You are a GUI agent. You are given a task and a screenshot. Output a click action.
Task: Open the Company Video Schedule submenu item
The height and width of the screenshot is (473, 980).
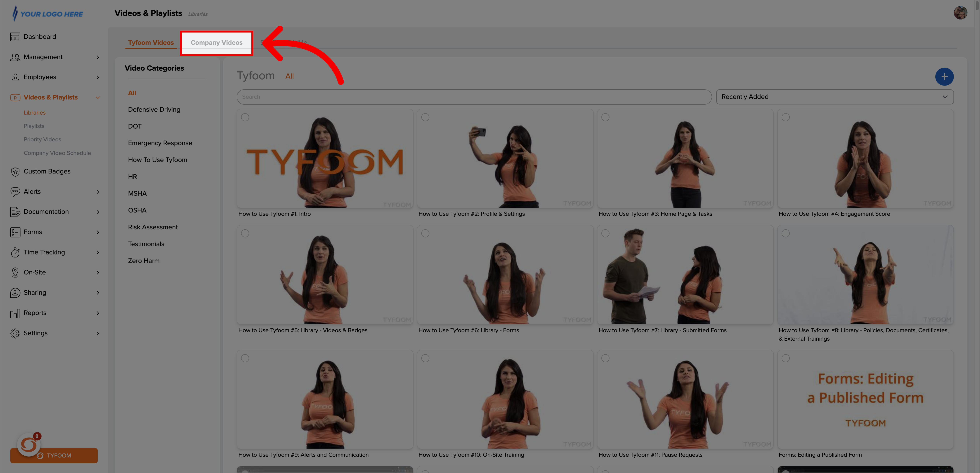(x=57, y=153)
